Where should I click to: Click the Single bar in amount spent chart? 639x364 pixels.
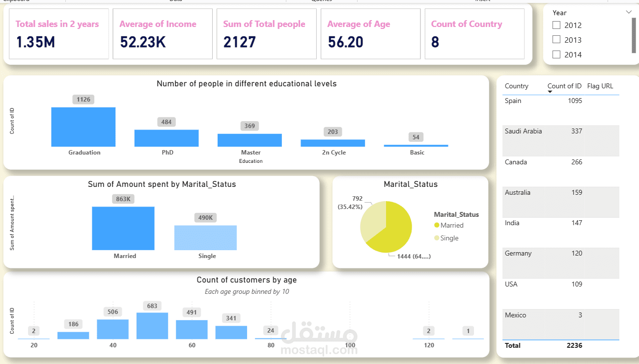coord(205,238)
